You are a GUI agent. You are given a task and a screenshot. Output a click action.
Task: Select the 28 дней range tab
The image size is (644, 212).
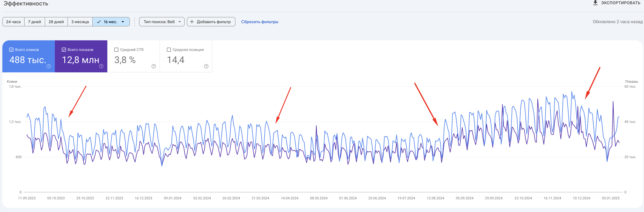[56, 22]
